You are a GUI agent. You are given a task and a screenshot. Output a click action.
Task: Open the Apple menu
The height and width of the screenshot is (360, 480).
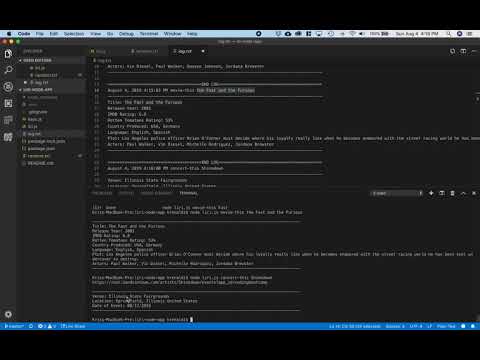(x=9, y=34)
